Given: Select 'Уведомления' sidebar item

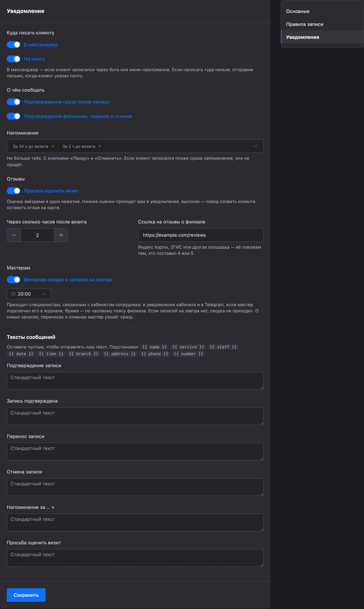Looking at the screenshot, I should (x=322, y=37).
